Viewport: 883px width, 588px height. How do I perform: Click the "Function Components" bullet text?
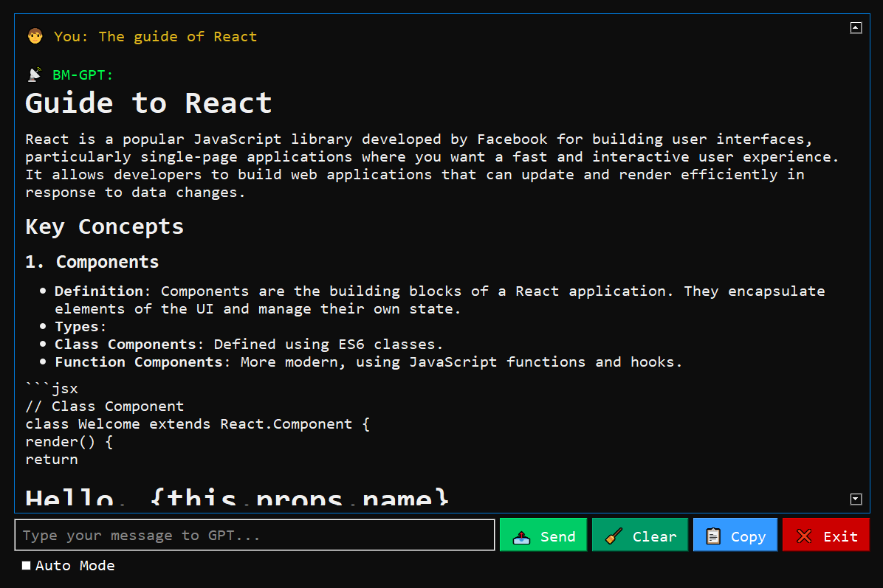point(139,362)
